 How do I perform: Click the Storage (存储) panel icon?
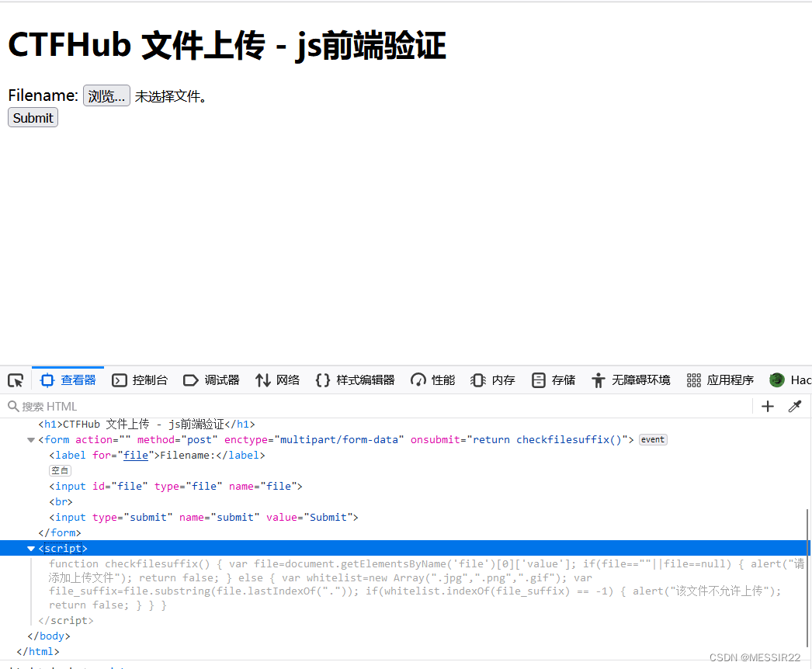[x=539, y=380]
